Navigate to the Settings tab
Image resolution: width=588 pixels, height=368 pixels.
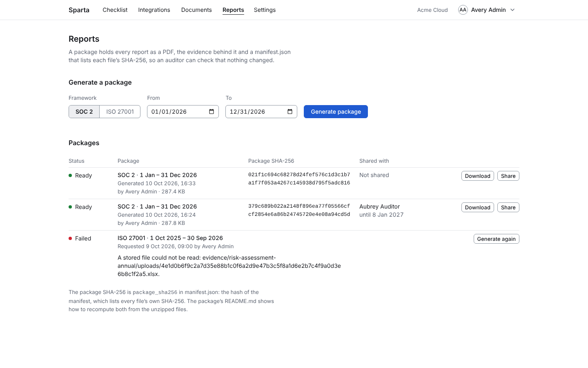coord(265,10)
